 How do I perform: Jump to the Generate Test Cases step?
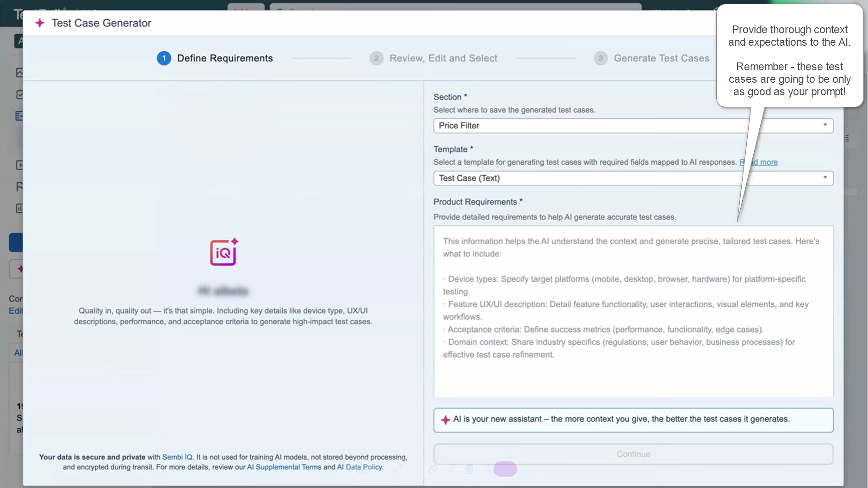(x=661, y=58)
